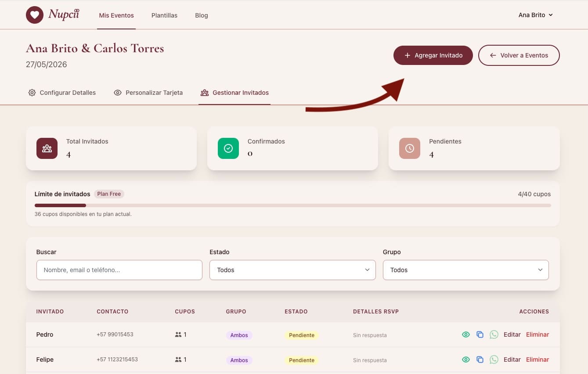588x374 pixels.
Task: Open the Ana Brito account menu
Action: [x=535, y=15]
